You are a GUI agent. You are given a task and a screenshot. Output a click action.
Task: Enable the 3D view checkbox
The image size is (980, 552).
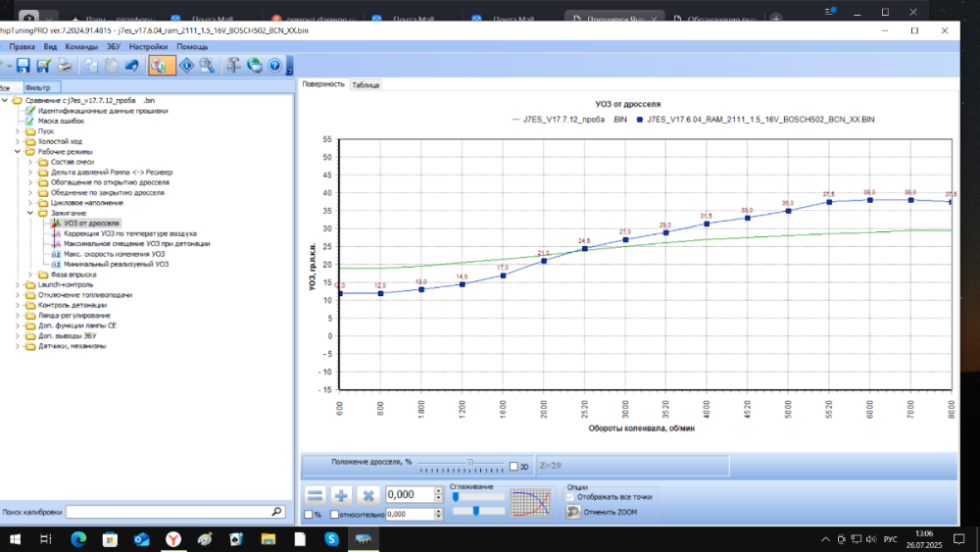pos(514,467)
